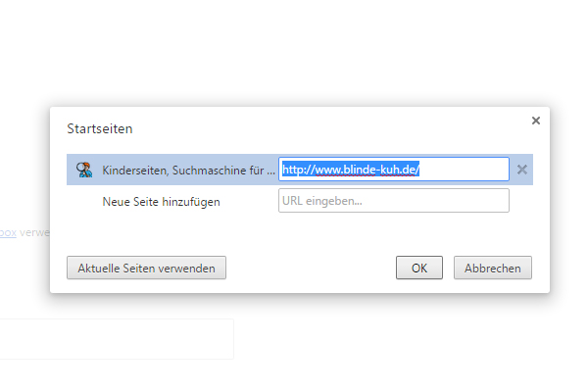Click the "Startseiten" dialog title

tap(100, 128)
